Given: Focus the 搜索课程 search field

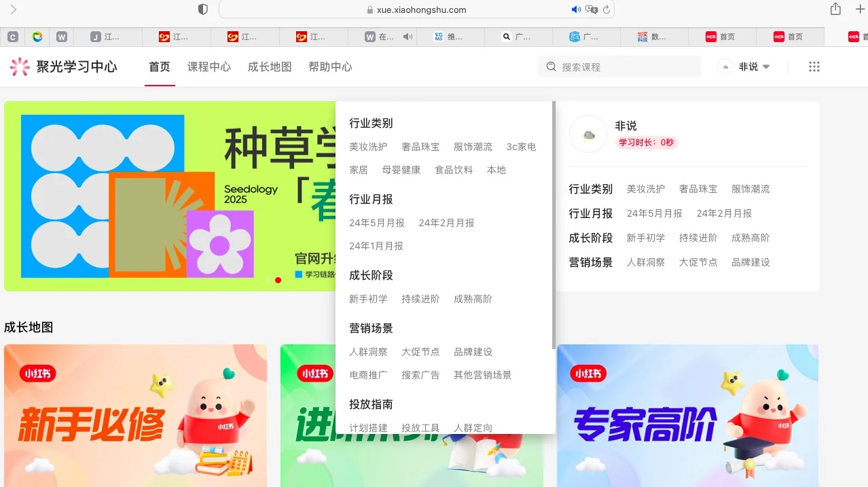Looking at the screenshot, I should tap(620, 67).
